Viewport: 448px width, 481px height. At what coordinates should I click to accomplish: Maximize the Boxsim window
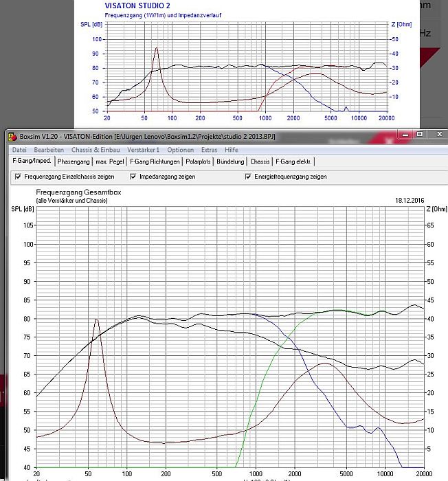click(x=420, y=135)
